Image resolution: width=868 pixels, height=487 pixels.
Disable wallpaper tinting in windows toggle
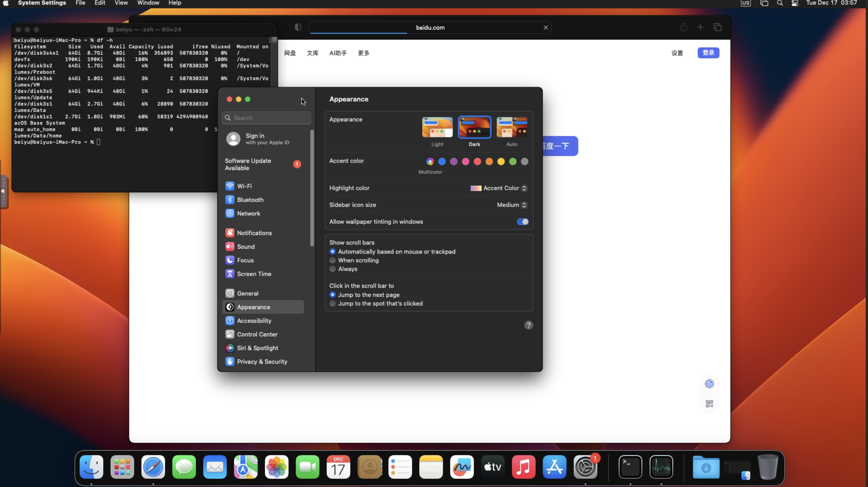pos(522,222)
